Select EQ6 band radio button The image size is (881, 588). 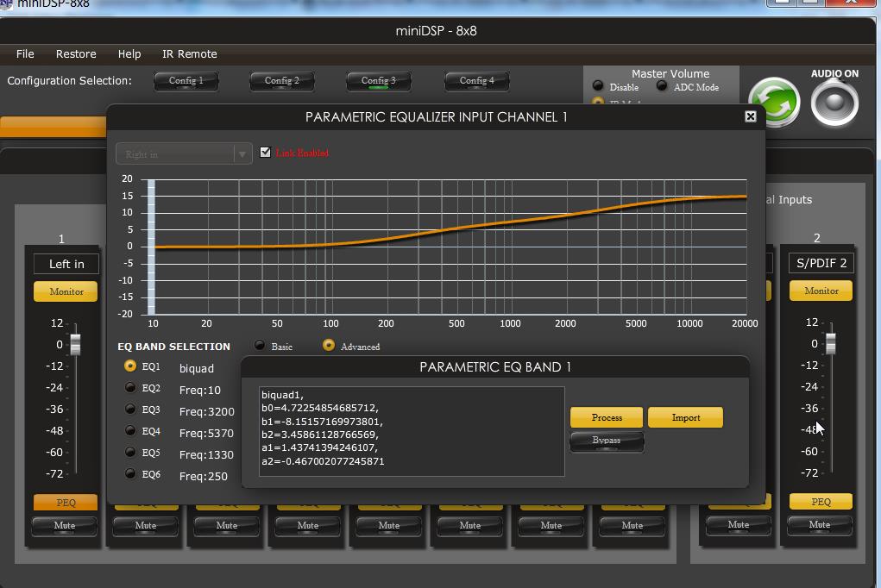point(129,473)
